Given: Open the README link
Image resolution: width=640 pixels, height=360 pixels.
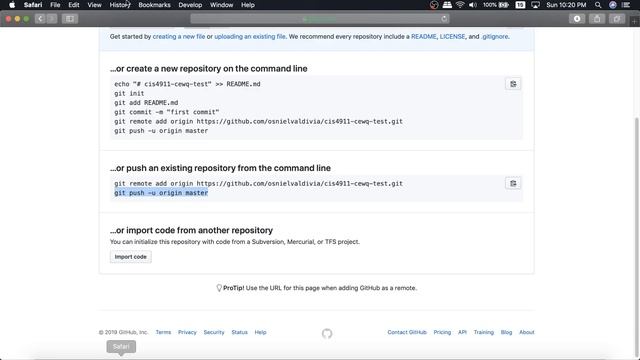Looking at the screenshot, I should [424, 36].
